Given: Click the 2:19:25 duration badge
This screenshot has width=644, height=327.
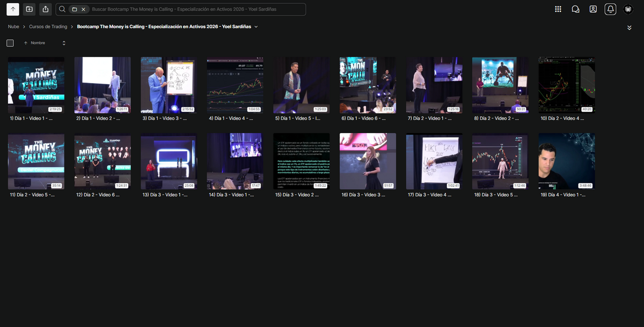Looking at the screenshot, I should point(55,109).
